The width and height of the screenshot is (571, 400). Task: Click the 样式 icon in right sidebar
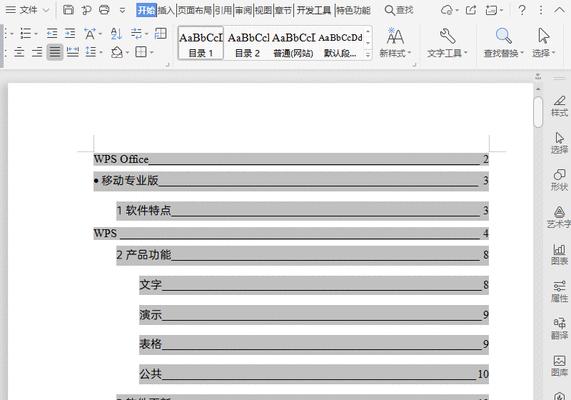point(559,106)
